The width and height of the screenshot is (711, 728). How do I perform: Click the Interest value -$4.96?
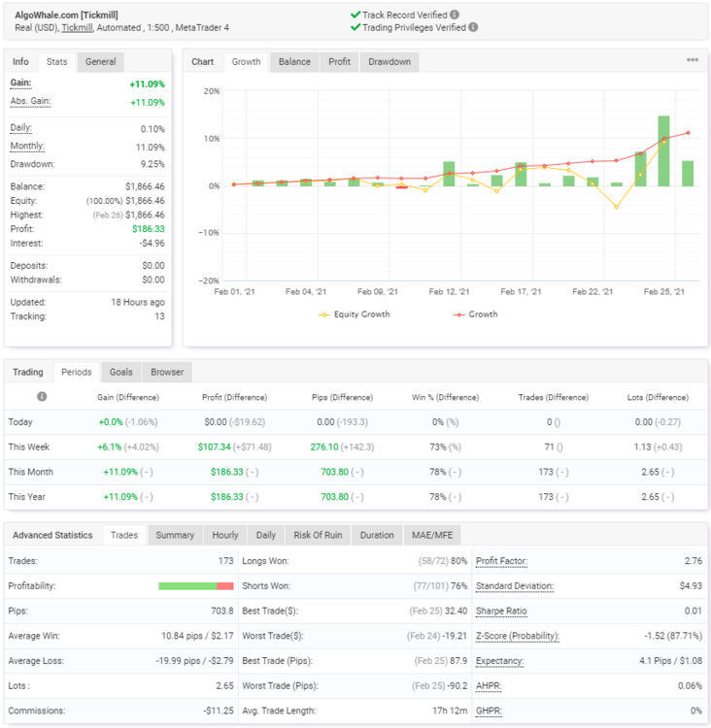pos(152,244)
